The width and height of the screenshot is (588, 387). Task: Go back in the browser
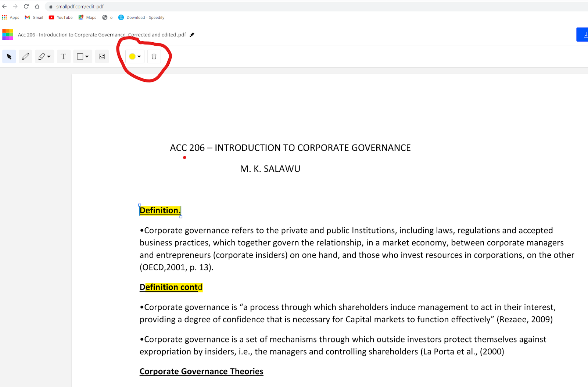tap(4, 7)
